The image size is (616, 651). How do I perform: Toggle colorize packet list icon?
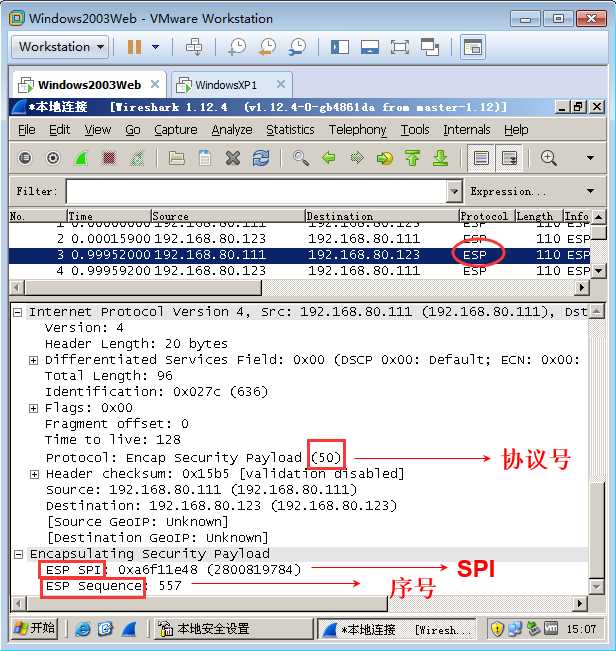481,158
